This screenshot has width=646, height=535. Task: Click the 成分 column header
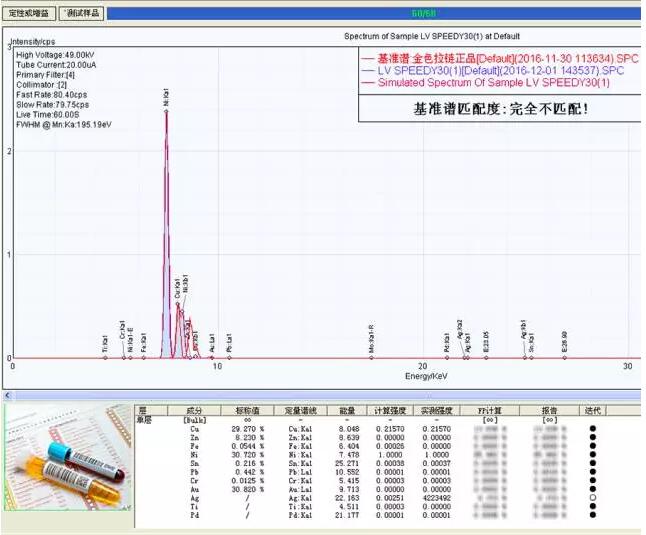[194, 411]
